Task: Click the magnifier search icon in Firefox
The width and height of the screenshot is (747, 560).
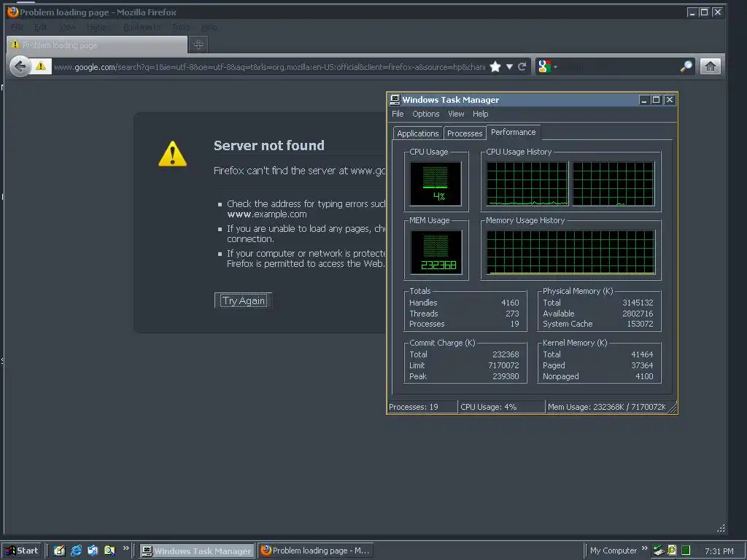Action: pyautogui.click(x=686, y=66)
